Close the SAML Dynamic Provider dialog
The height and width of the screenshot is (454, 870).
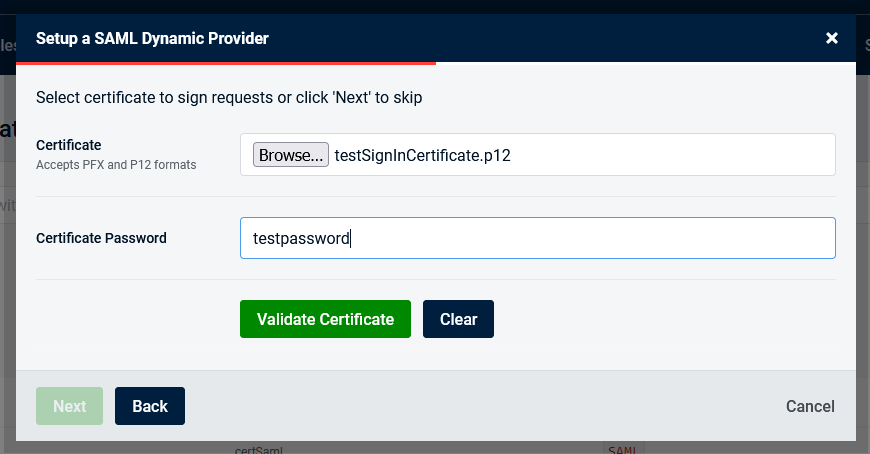tap(831, 39)
